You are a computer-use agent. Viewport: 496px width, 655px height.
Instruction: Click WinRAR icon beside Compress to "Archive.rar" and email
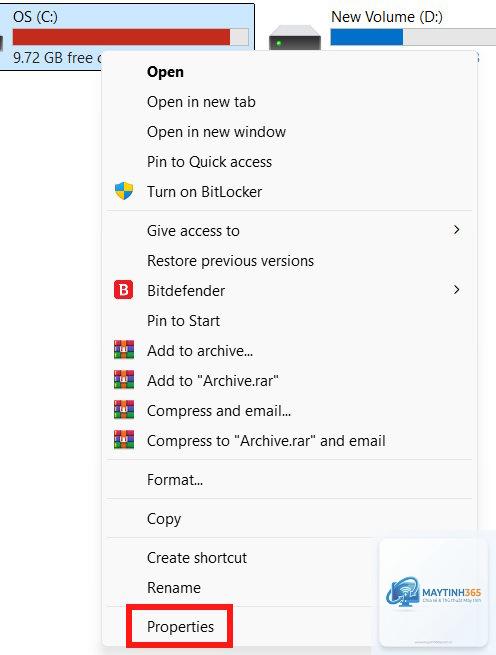(x=124, y=440)
